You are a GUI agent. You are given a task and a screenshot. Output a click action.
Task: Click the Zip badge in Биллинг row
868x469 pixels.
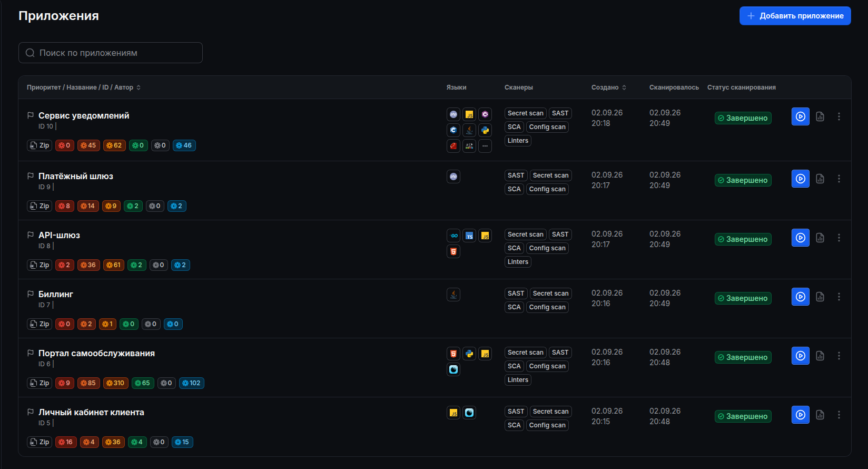click(40, 324)
